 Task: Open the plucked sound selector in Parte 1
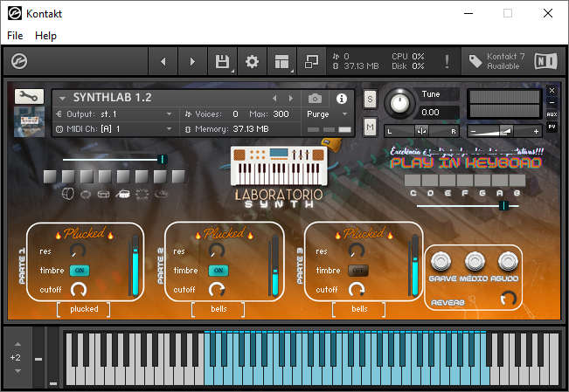84,309
